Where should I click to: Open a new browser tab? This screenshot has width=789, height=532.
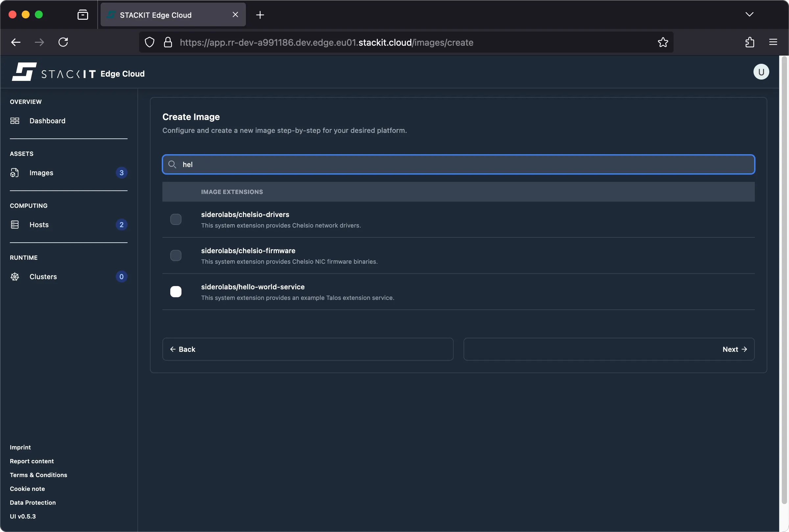coord(260,14)
